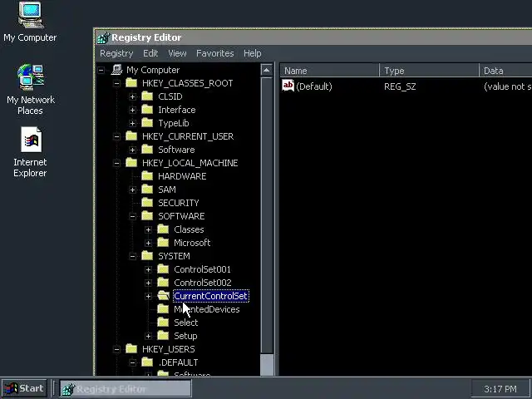Collapse the My Computer root node
Screen dimensions: 532x399
101,70
